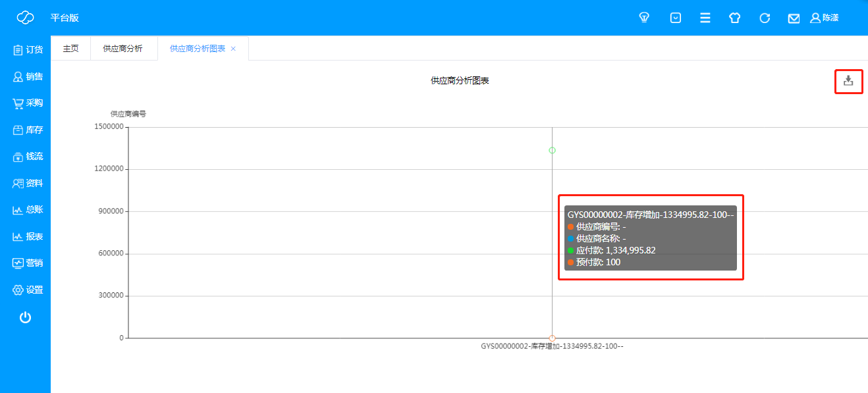Open the 库存 sidebar menu

tap(28, 130)
